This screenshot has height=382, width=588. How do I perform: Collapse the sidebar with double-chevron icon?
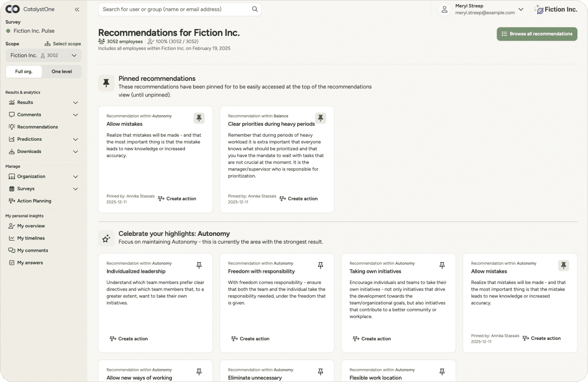tap(77, 9)
